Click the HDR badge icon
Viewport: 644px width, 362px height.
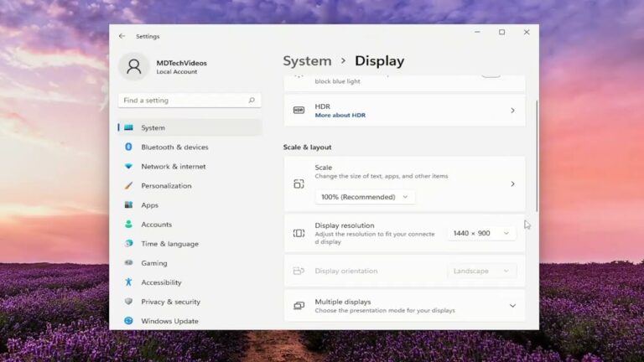point(299,110)
